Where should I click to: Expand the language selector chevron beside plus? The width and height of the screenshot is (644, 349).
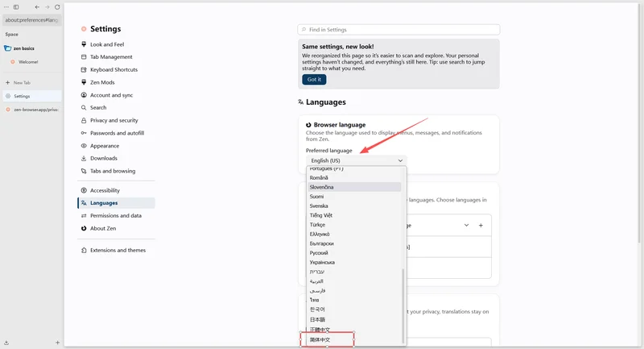point(467,225)
